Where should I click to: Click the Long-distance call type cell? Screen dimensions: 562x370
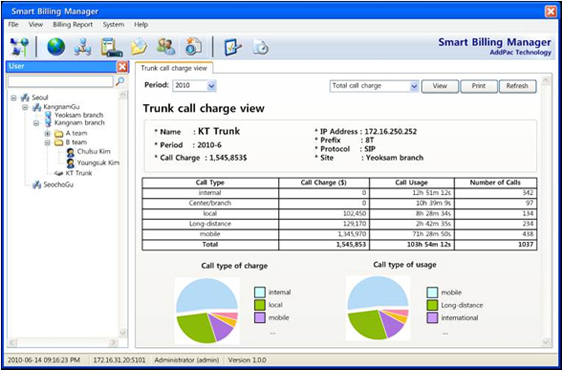coord(210,224)
